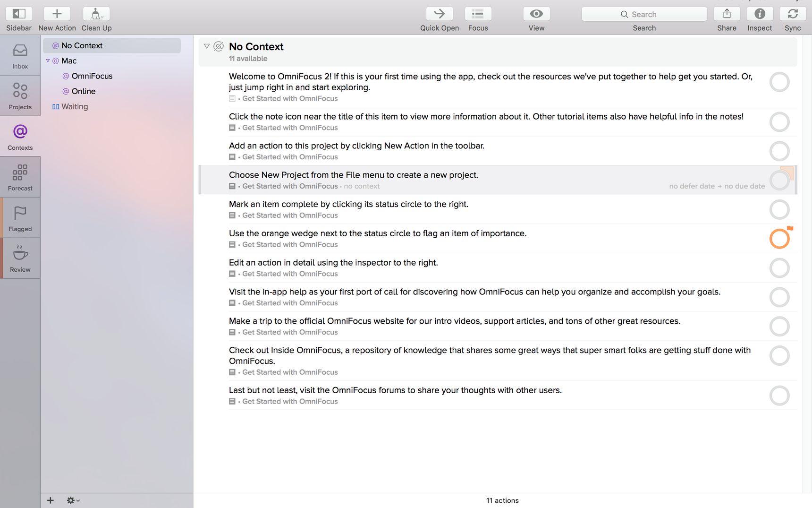This screenshot has width=812, height=508.
Task: Open note for 'Visit the in-app help'
Action: tap(232, 303)
